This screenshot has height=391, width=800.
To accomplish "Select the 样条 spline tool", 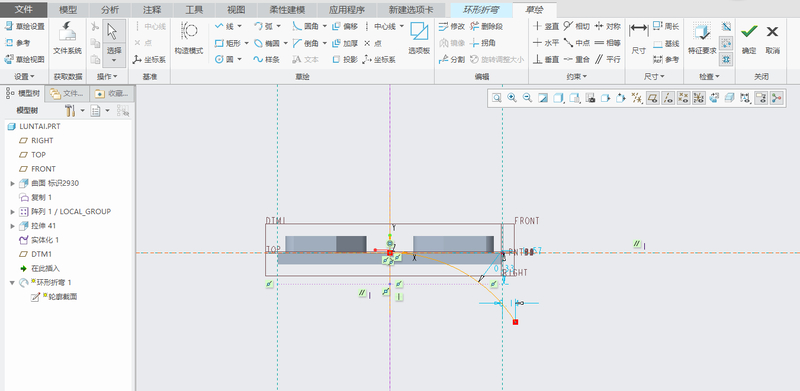I will 267,59.
